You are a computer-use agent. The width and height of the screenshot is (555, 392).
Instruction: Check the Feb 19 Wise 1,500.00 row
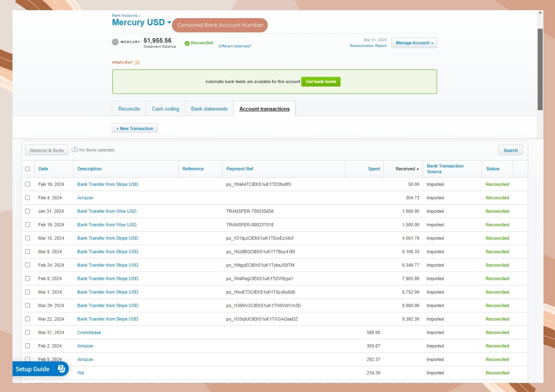pos(27,225)
